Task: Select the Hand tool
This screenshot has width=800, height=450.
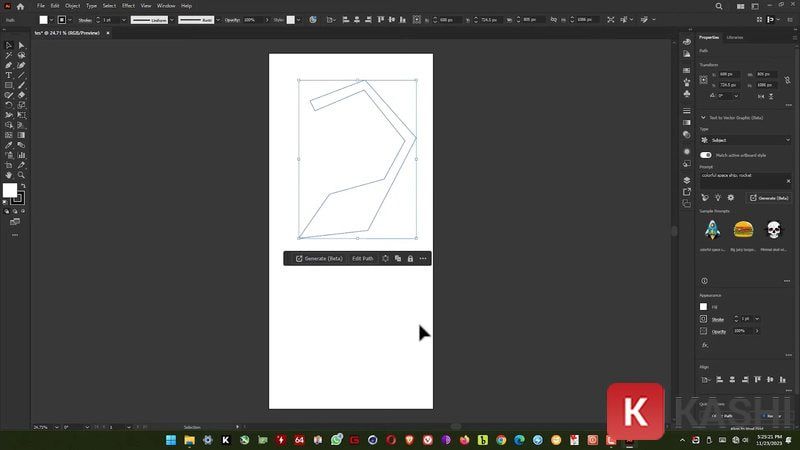Action: point(9,175)
